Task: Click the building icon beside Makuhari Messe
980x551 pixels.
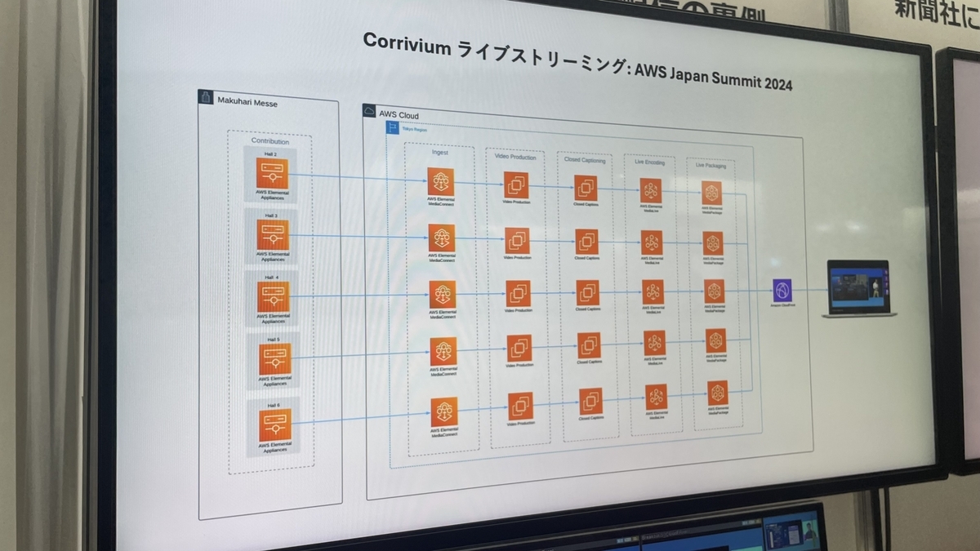Action: [x=206, y=97]
